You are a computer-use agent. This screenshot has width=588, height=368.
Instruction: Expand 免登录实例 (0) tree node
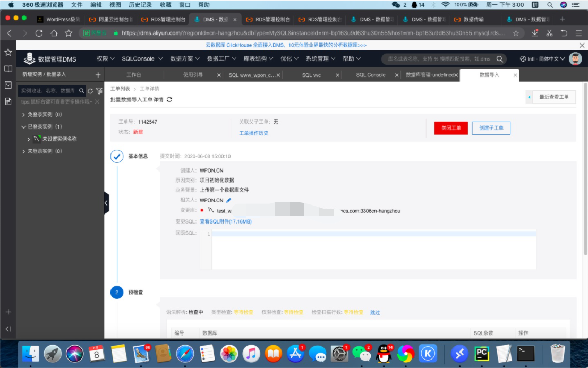click(x=23, y=115)
